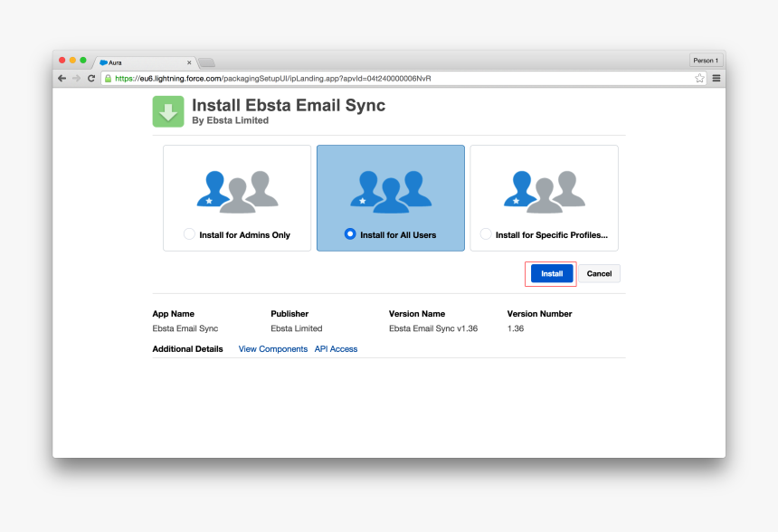Click the yellow minimize window button
The image size is (778, 532).
click(72, 60)
